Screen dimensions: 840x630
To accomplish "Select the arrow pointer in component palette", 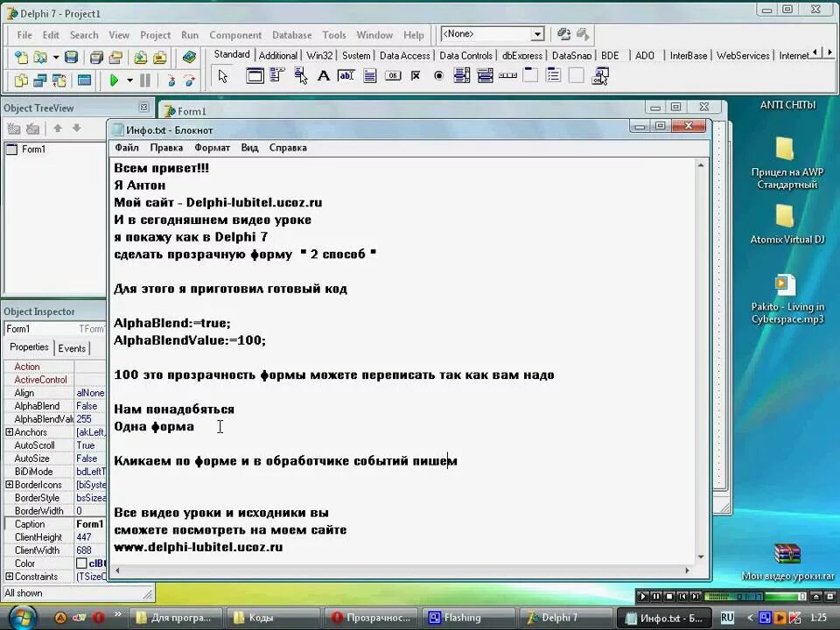I will tap(223, 76).
